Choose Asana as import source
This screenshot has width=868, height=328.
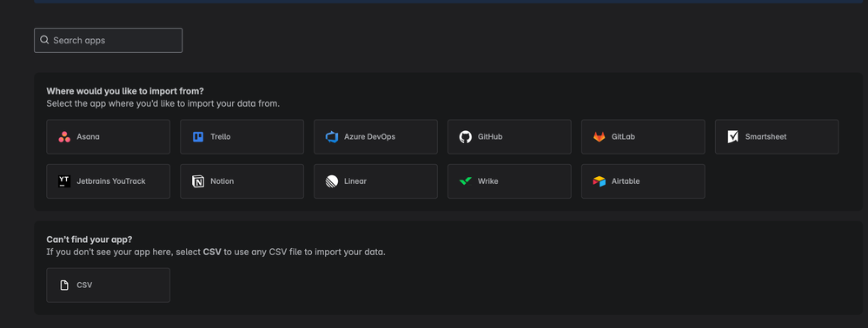[109, 136]
